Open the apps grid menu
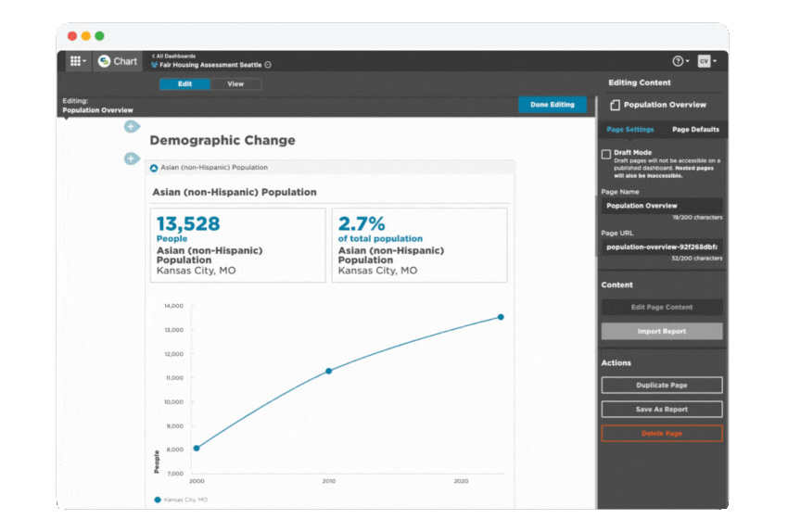 tap(78, 61)
